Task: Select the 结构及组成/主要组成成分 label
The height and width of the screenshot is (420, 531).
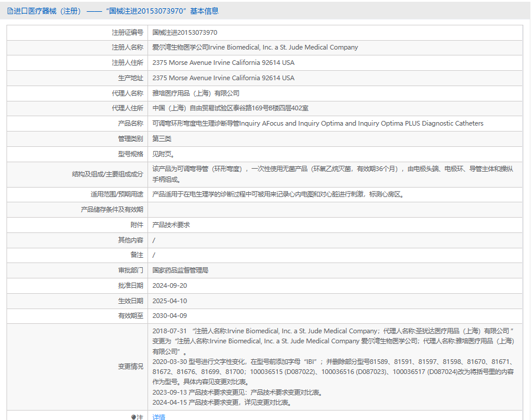Action: point(107,174)
